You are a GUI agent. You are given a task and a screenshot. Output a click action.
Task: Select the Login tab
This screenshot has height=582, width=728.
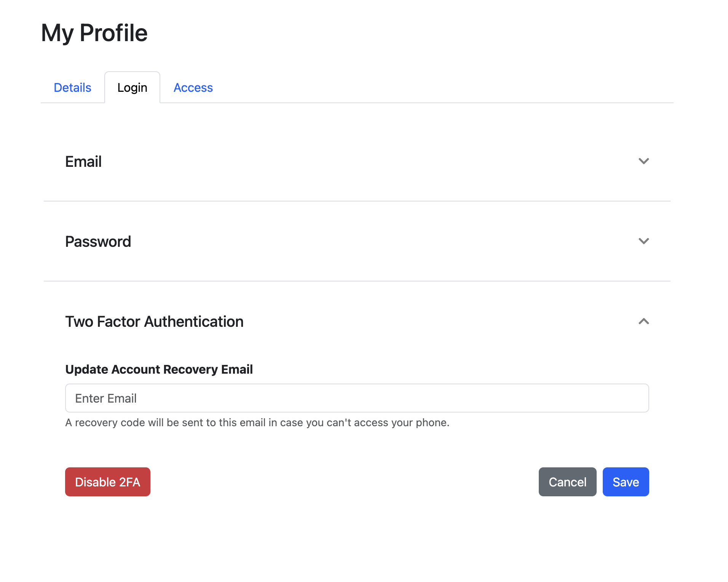(x=132, y=88)
